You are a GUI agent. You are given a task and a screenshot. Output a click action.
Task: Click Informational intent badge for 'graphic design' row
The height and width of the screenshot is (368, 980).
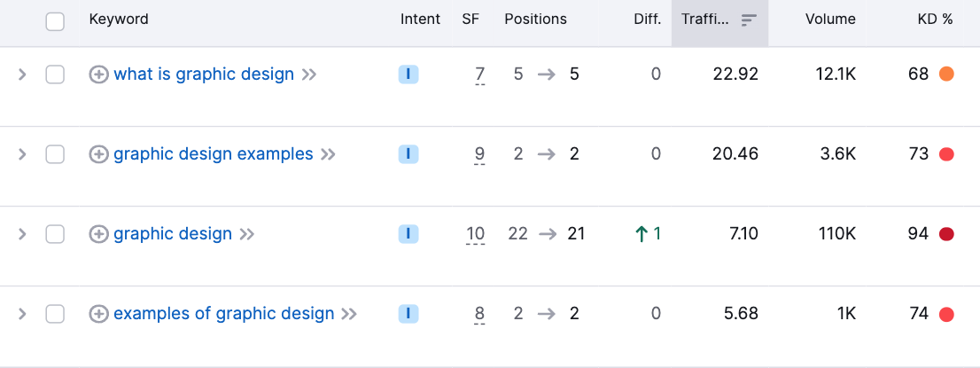click(408, 234)
